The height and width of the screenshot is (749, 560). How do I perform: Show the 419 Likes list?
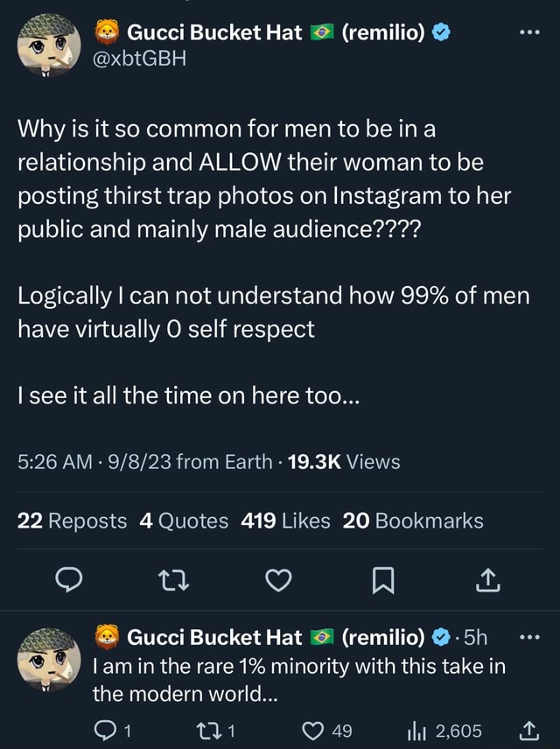click(x=285, y=521)
